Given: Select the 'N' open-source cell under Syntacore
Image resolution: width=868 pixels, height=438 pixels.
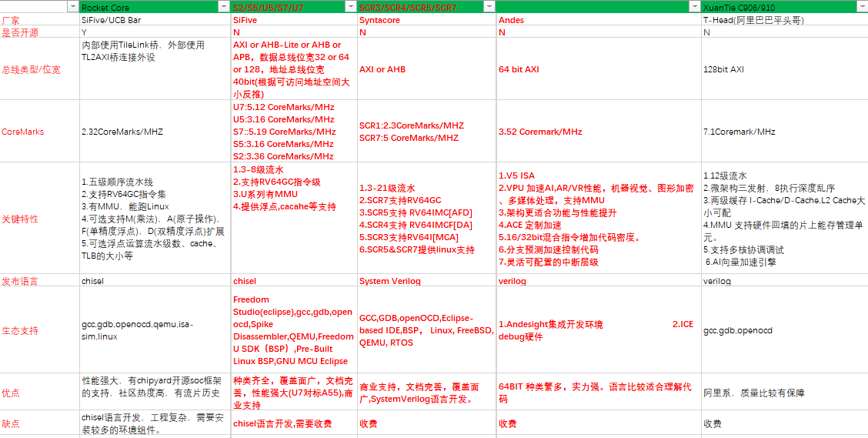Looking at the screenshot, I should (427, 32).
